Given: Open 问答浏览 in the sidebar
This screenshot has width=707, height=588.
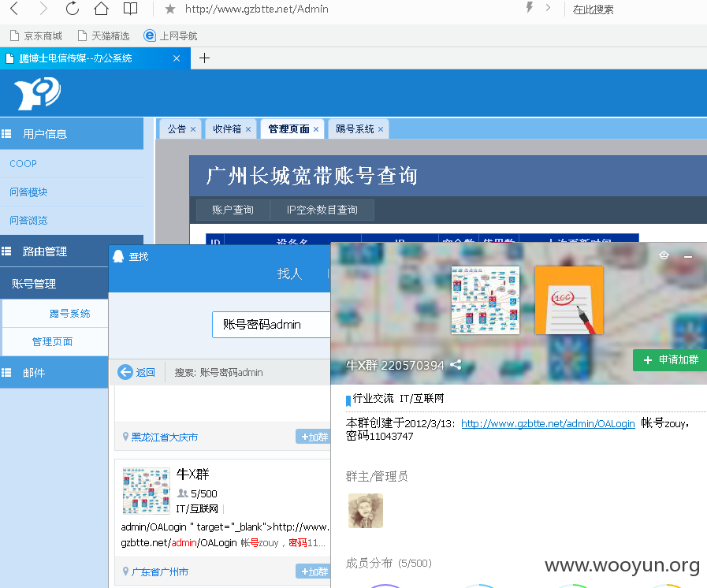Looking at the screenshot, I should tap(28, 221).
